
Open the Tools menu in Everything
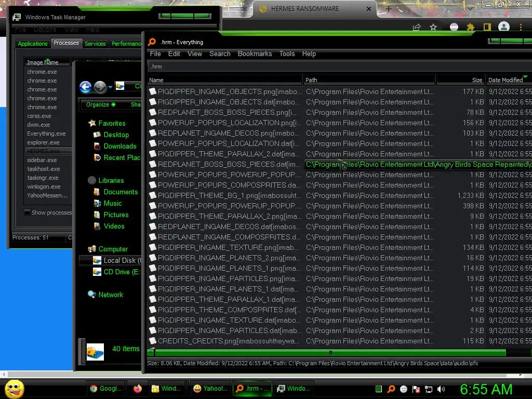[x=287, y=54]
